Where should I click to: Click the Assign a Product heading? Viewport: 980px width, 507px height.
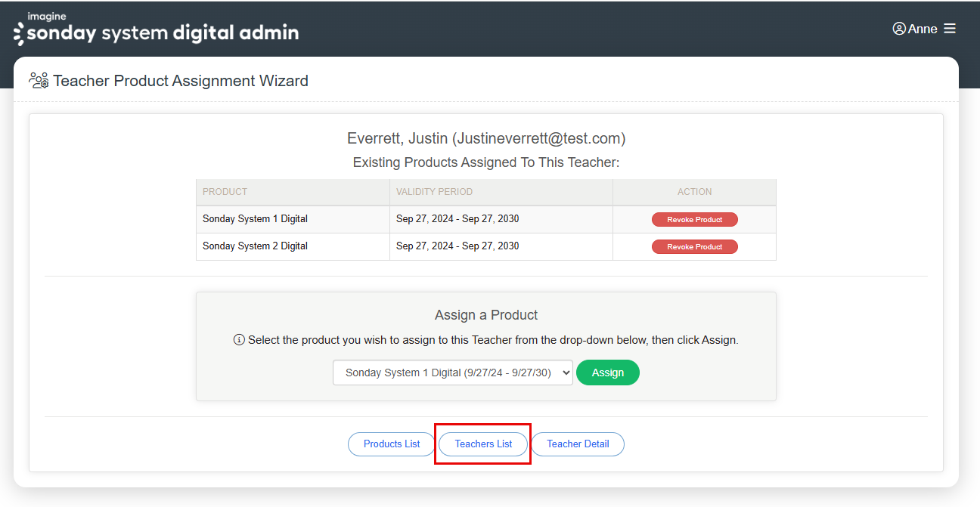pos(486,315)
